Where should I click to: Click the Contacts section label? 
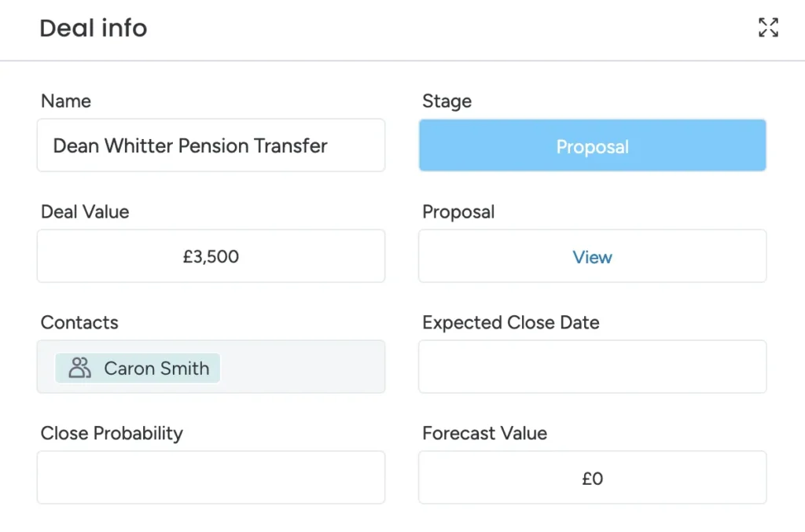(x=79, y=322)
